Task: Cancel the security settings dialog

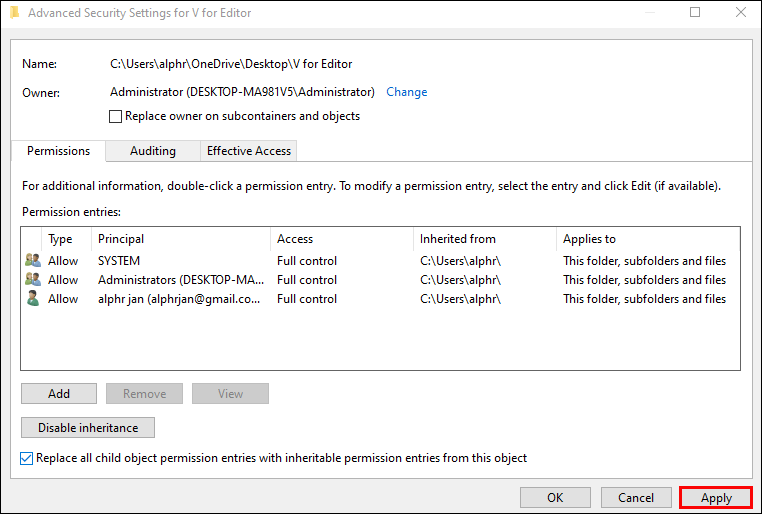Action: point(636,497)
